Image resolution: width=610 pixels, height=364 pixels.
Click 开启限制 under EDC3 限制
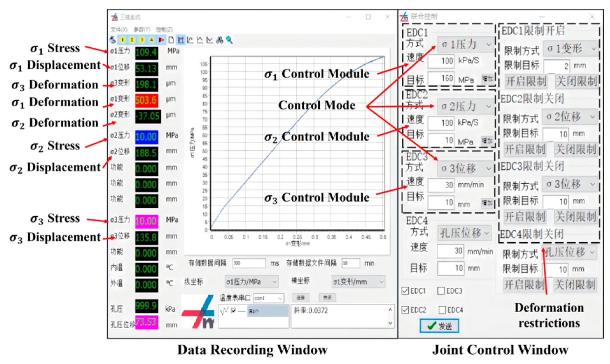[525, 217]
